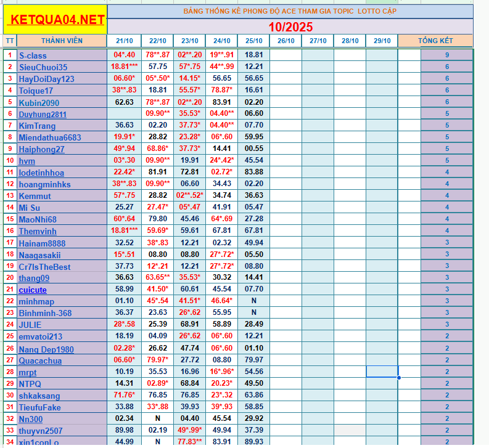Click the cuicute member link
The image size is (489, 448).
point(33,290)
